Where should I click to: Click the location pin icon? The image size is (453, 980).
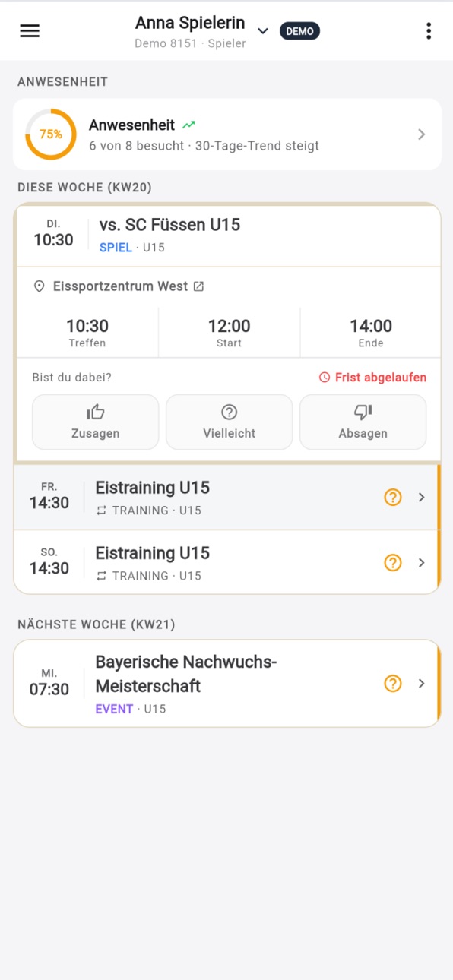click(40, 286)
